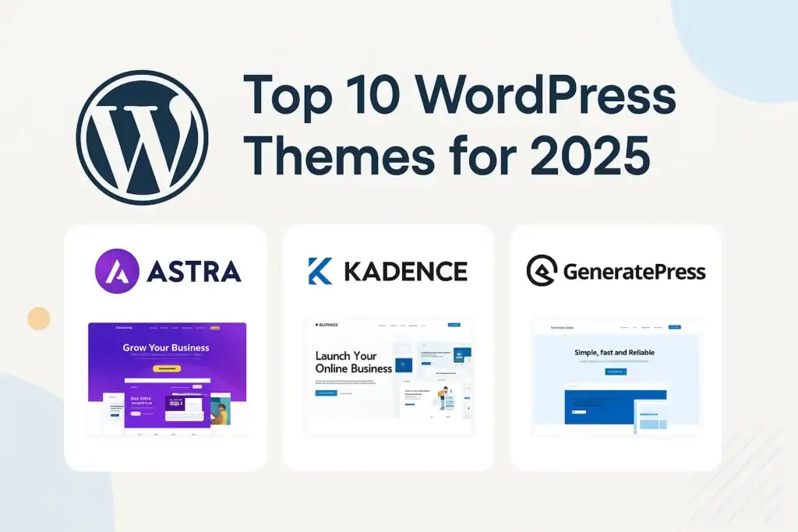The height and width of the screenshot is (532, 798).
Task: Click the GeneratePress wordmark text
Action: 634,272
